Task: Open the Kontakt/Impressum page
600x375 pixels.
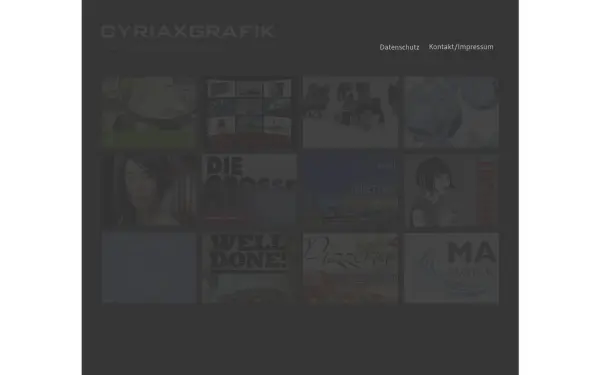Action: click(461, 47)
